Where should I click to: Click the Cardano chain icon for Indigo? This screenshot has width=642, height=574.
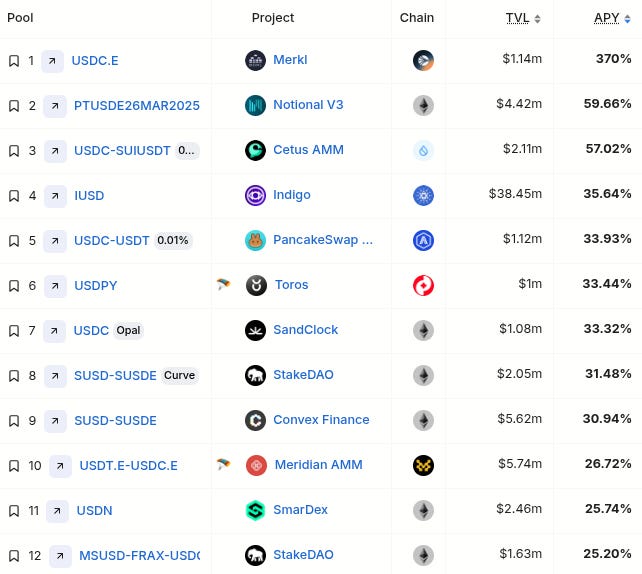[423, 196]
